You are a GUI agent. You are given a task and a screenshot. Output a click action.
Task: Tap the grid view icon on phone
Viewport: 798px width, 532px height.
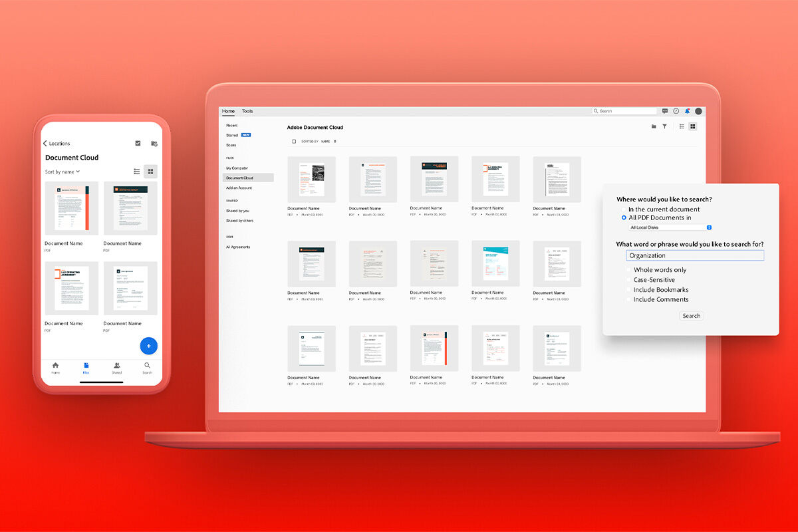(150, 172)
